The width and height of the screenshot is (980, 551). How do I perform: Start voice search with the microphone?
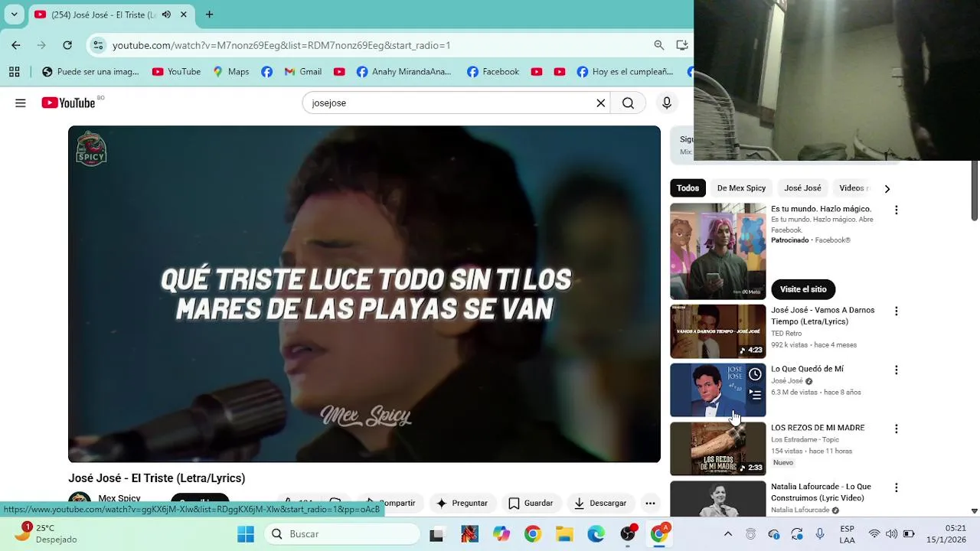(x=667, y=103)
